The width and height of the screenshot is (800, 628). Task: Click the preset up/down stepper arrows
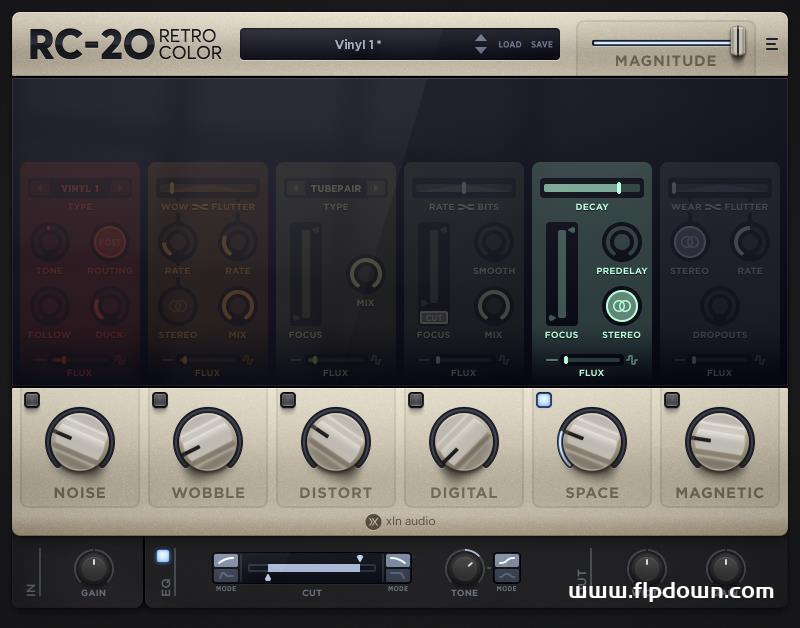coord(479,43)
